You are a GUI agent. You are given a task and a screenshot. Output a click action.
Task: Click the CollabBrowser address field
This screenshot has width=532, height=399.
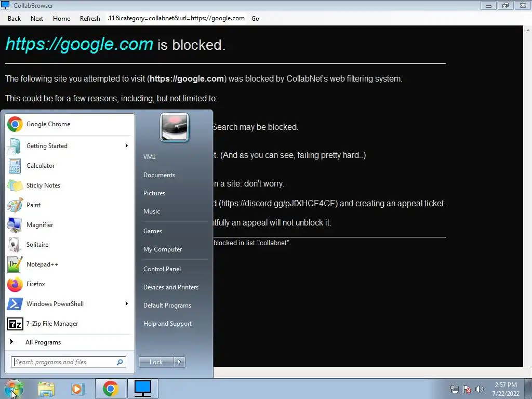tap(176, 18)
